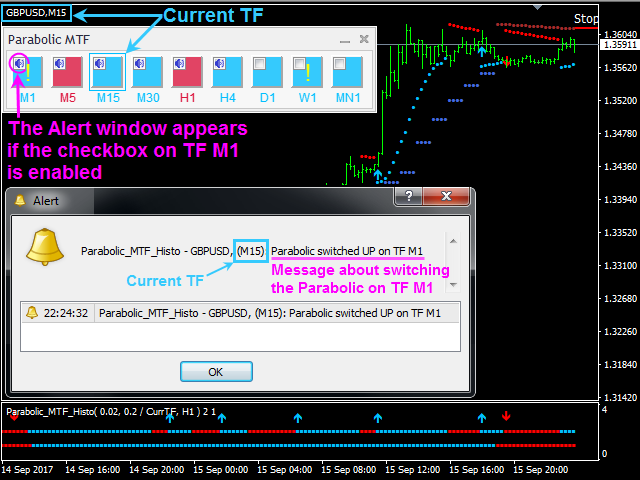Click the large golden bell icon
640x480 pixels.
(x=45, y=247)
